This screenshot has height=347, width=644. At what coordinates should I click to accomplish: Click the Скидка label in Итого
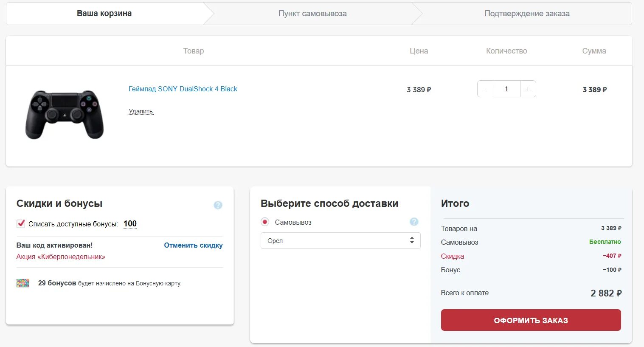tap(453, 256)
